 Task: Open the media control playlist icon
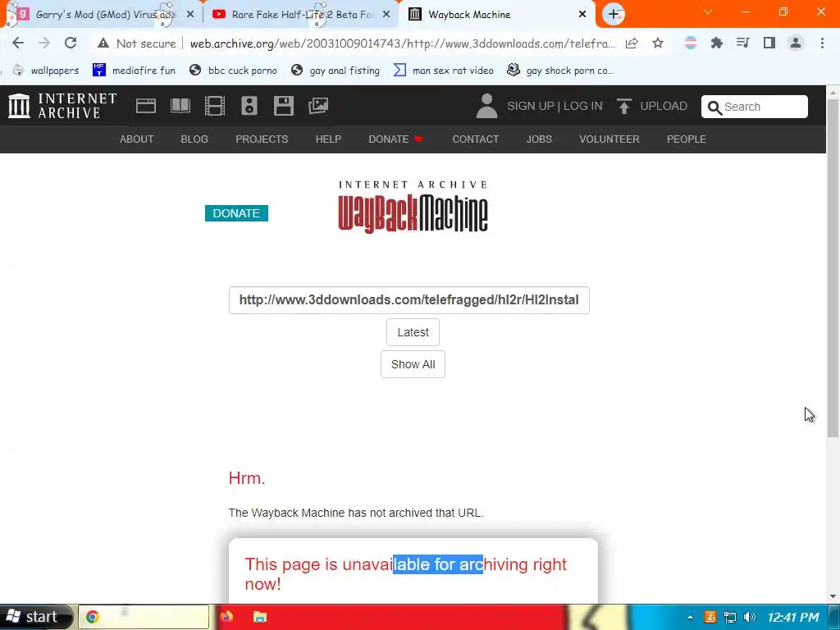point(742,43)
